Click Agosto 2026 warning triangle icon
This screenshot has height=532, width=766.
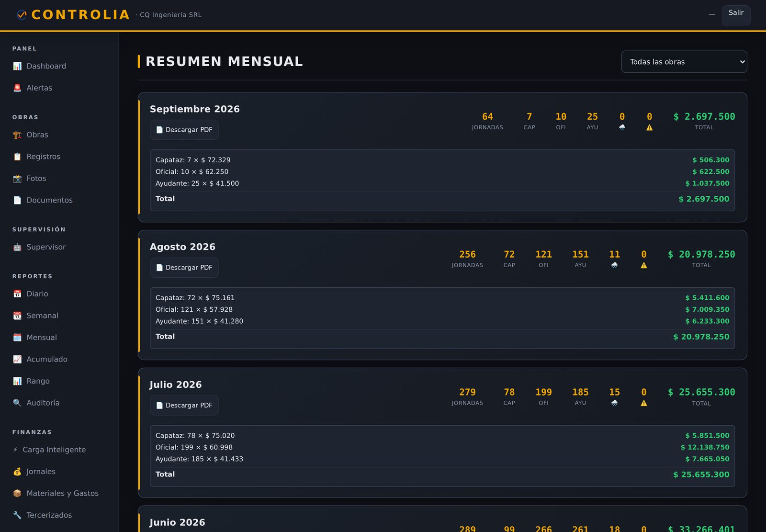pos(644,265)
